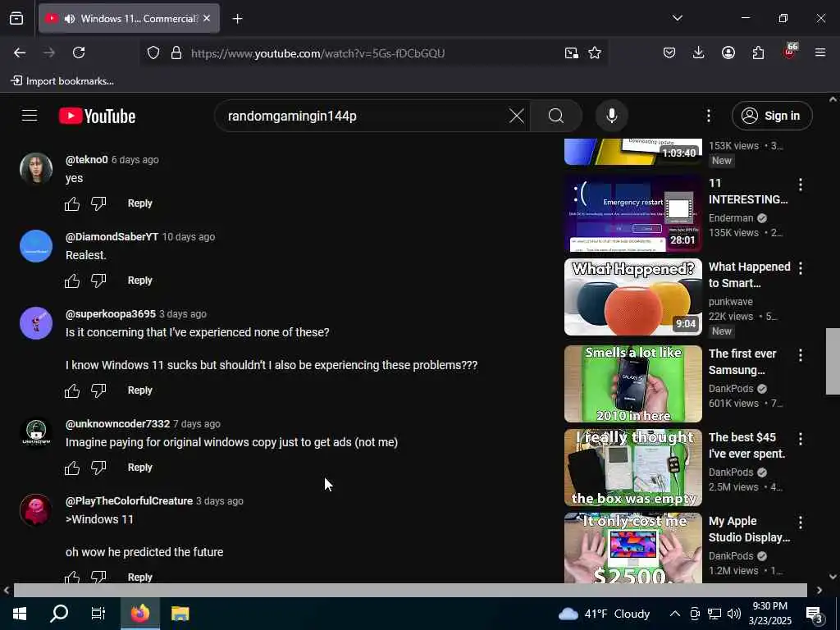This screenshot has width=840, height=630.
Task: Click the horizontal scrollbar at page bottom
Action: pos(410,590)
